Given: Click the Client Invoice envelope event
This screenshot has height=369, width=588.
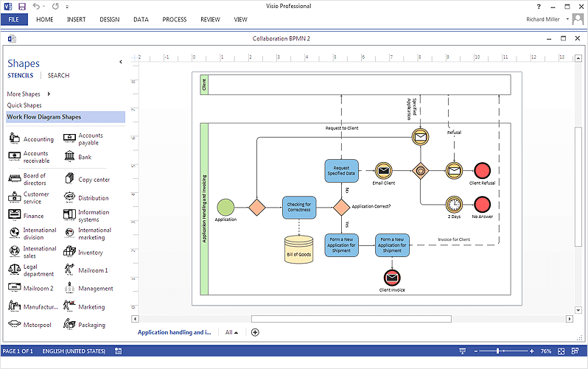Looking at the screenshot, I should coord(392,277).
